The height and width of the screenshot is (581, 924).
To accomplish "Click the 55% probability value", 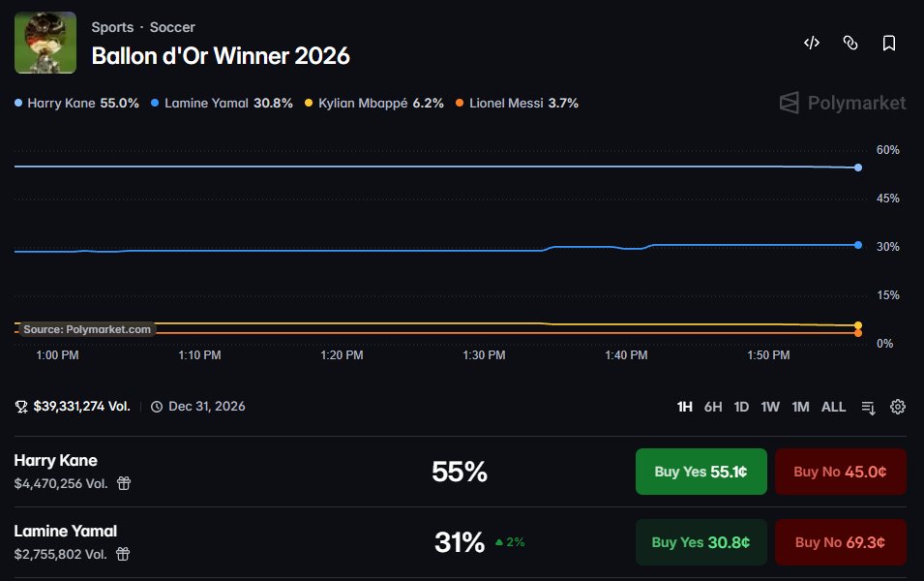I will point(460,472).
